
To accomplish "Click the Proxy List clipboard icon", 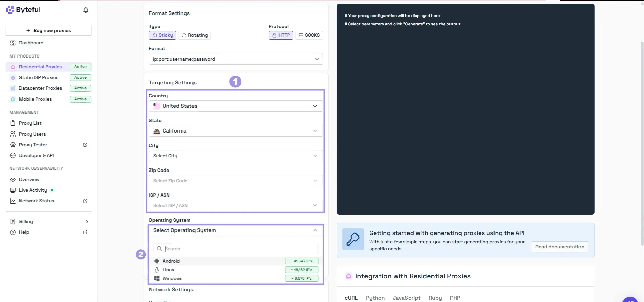I will (13, 123).
